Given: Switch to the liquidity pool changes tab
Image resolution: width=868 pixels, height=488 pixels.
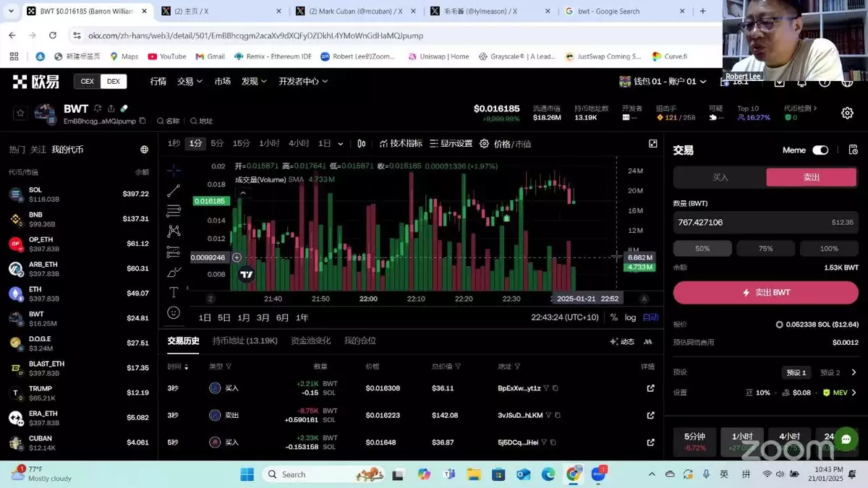Looking at the screenshot, I should (310, 341).
